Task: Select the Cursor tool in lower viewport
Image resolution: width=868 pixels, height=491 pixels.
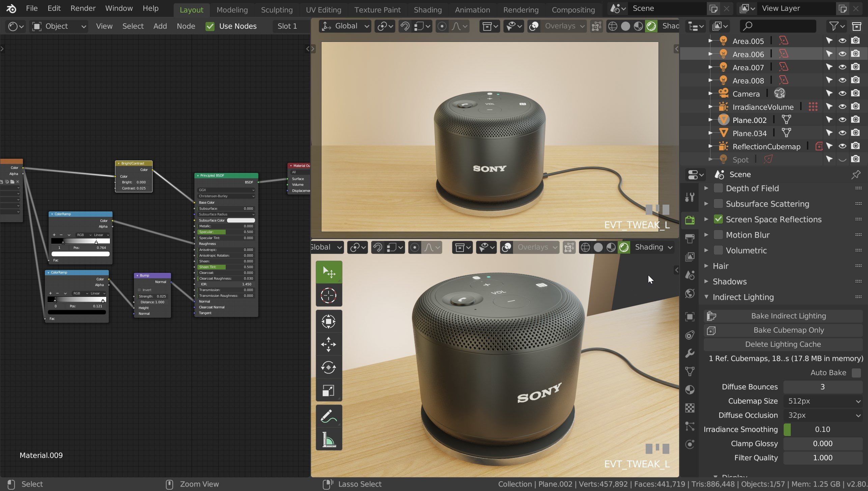Action: tap(329, 295)
